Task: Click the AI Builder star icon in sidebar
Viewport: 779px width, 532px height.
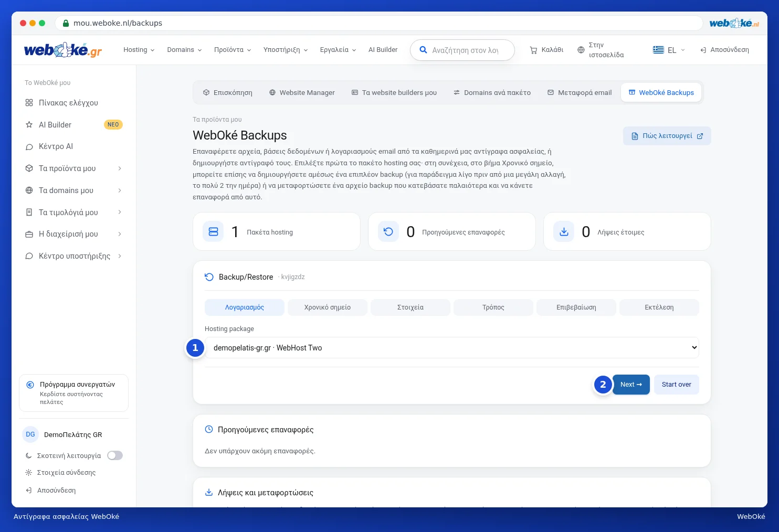Action: [x=29, y=125]
